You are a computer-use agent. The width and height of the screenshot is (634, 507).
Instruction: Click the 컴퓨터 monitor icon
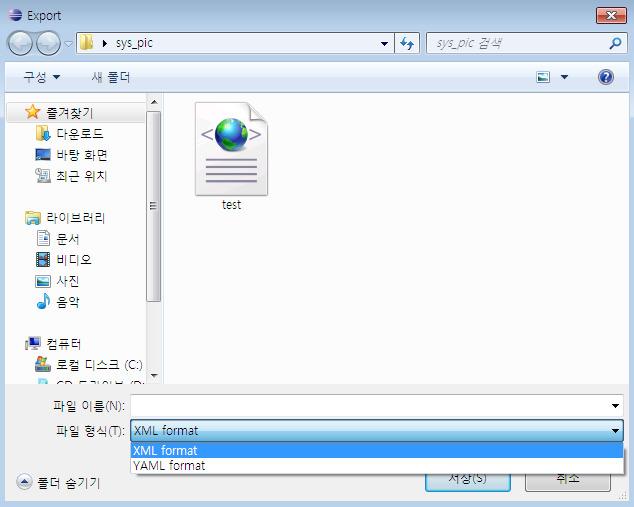(33, 344)
